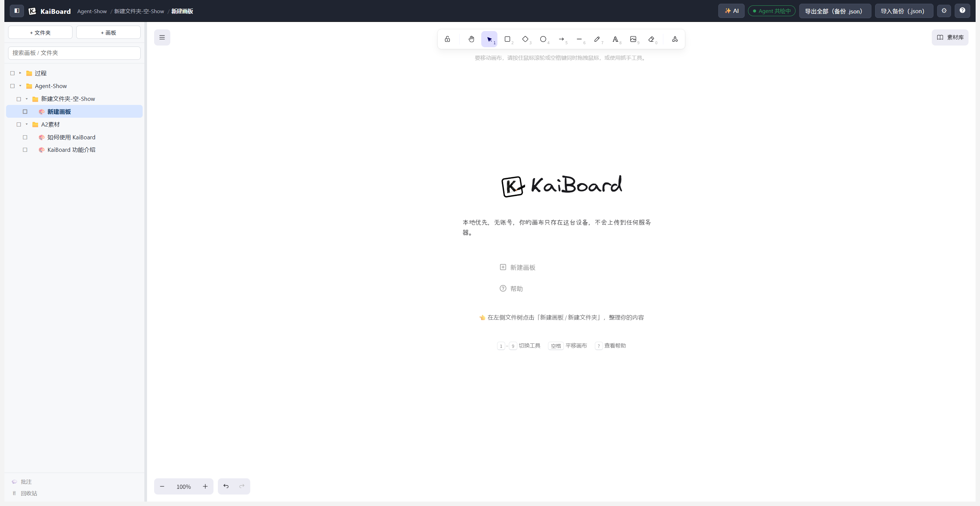Image resolution: width=980 pixels, height=506 pixels.
Task: Click Agent 共绘中 status pill
Action: 772,11
